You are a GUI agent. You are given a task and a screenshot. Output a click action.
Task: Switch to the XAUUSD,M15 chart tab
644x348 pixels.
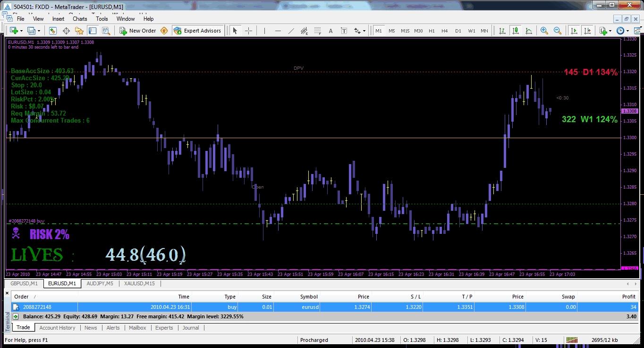(x=139, y=283)
